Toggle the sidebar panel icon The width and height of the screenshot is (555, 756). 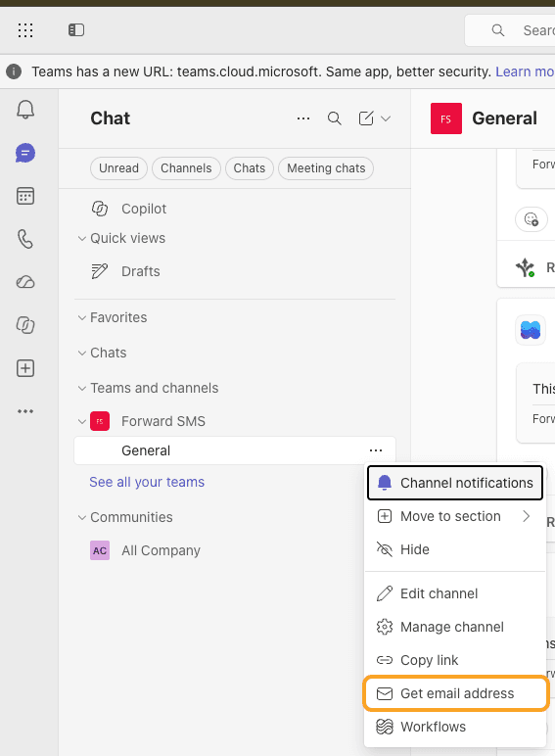(76, 30)
